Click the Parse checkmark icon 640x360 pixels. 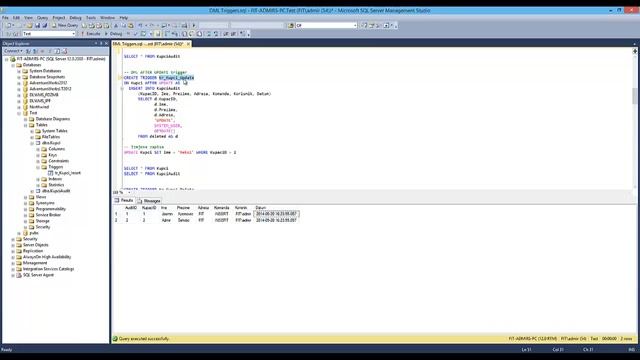point(136,33)
